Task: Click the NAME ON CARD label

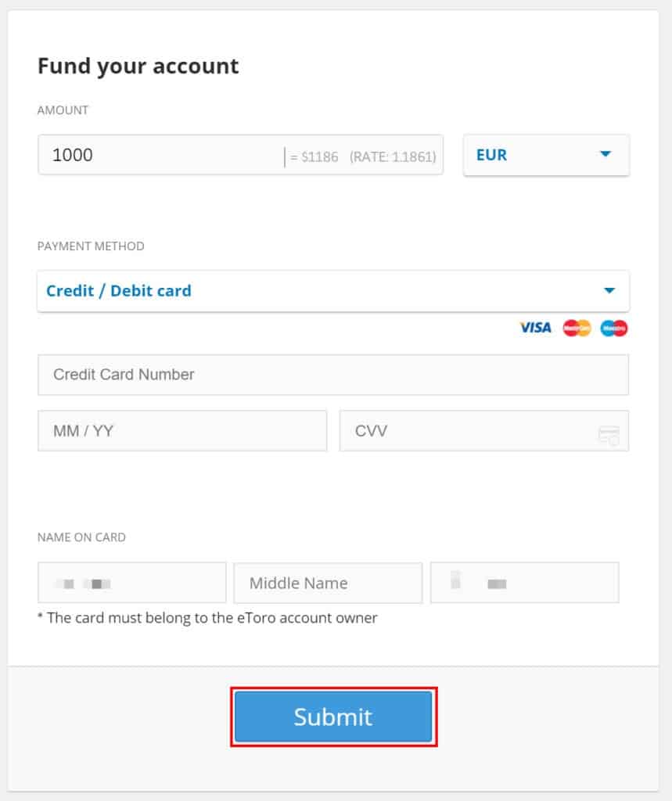Action: point(81,537)
